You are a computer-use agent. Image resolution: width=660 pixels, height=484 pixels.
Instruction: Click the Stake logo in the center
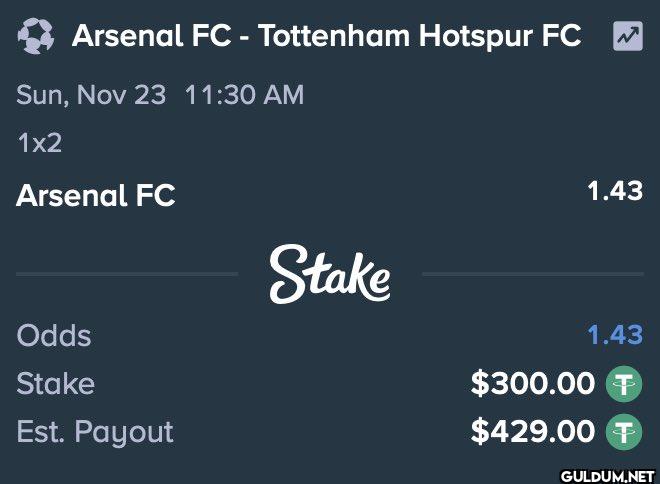point(330,274)
